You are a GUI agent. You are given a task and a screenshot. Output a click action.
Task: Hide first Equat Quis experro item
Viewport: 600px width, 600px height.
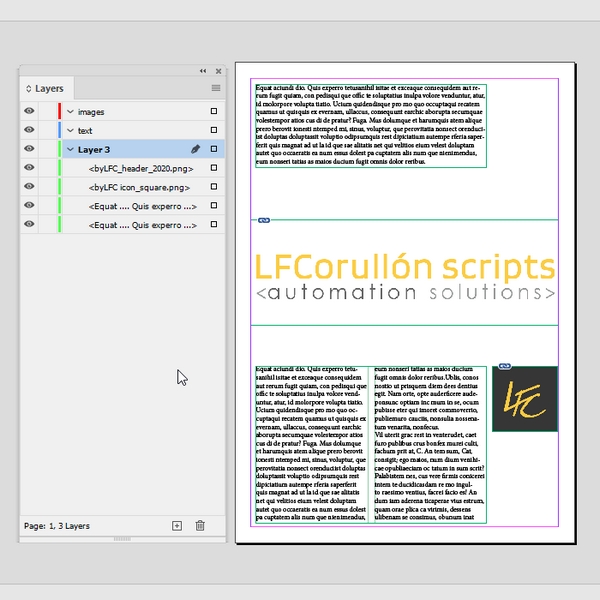click(29, 205)
